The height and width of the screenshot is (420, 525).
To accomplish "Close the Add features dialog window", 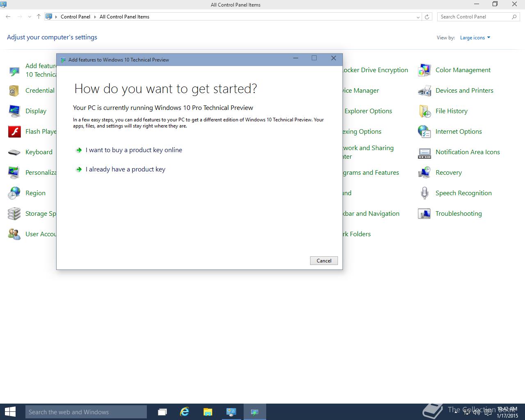I will (x=333, y=58).
